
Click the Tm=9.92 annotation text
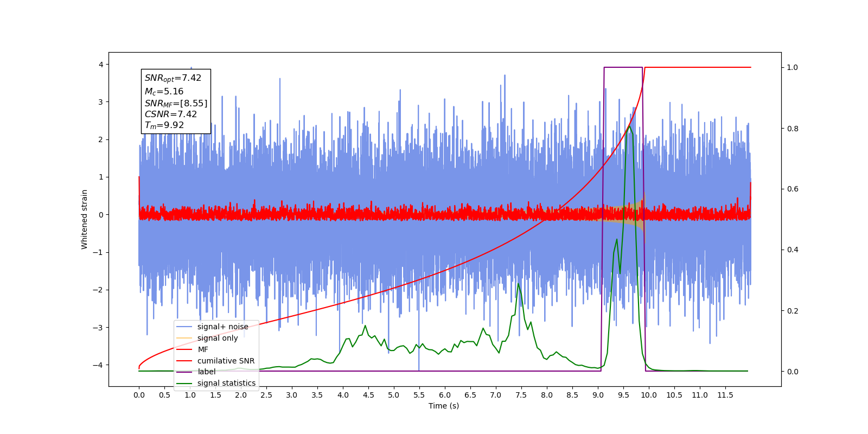point(164,125)
